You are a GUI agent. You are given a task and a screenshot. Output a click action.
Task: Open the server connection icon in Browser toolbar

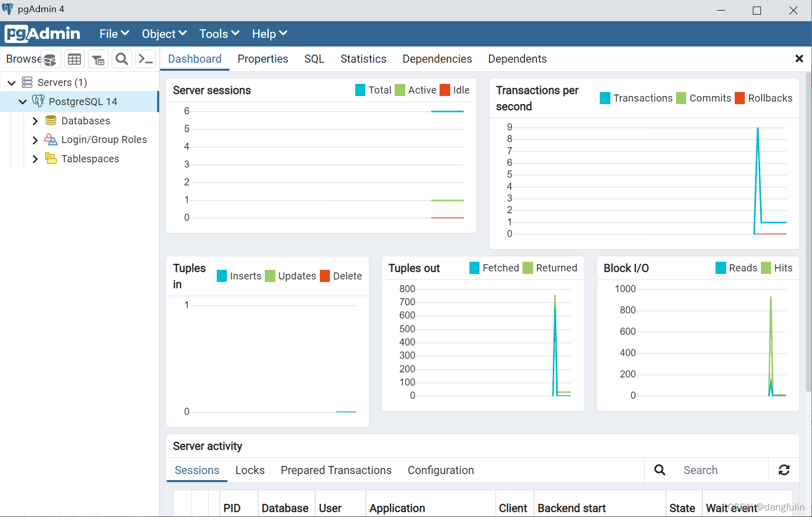click(51, 60)
